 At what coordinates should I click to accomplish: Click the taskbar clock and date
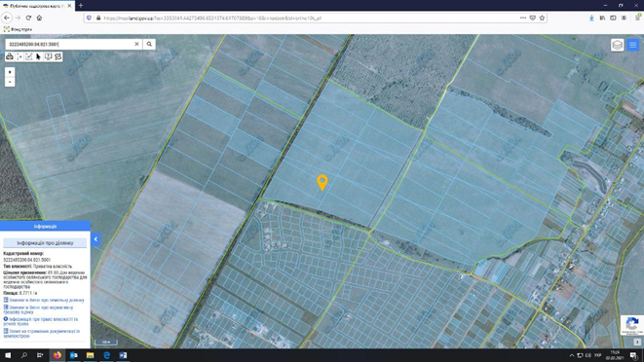tap(615, 355)
